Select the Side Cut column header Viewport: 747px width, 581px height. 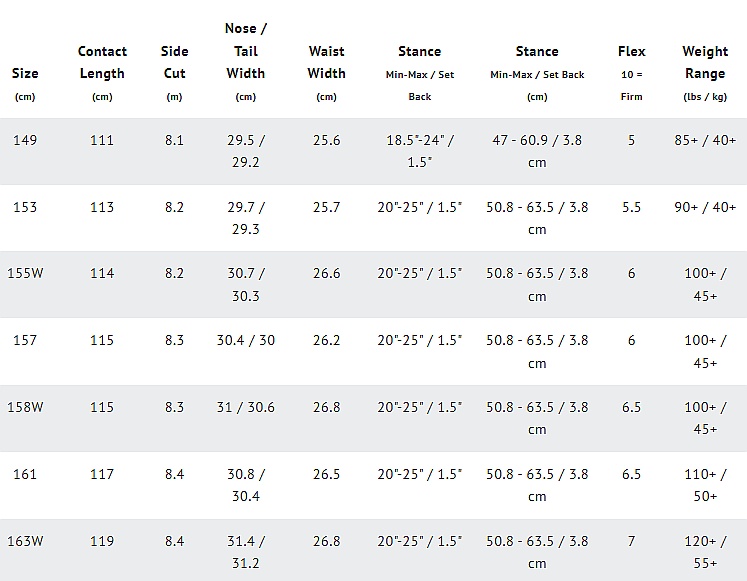174,62
